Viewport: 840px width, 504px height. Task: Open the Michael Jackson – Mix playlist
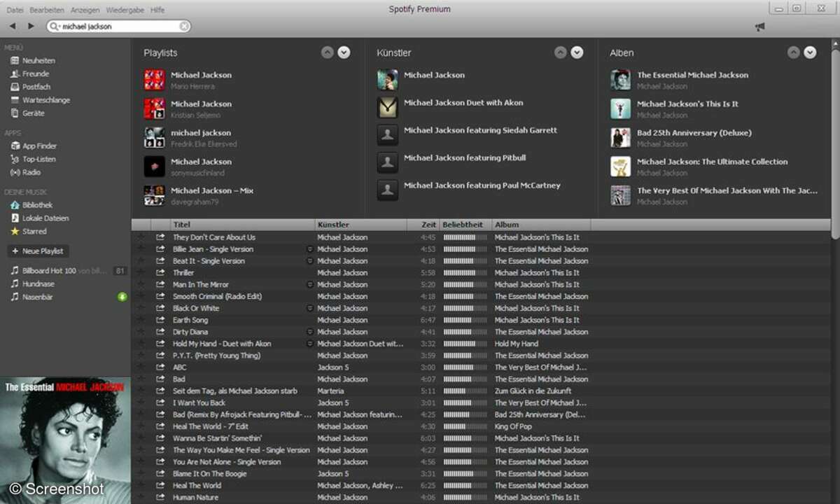212,190
